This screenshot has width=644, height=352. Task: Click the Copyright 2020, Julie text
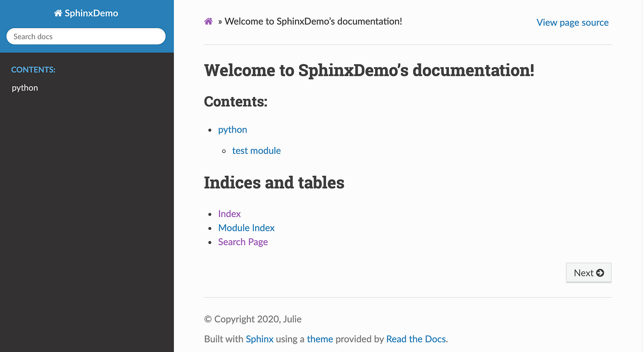coord(253,319)
